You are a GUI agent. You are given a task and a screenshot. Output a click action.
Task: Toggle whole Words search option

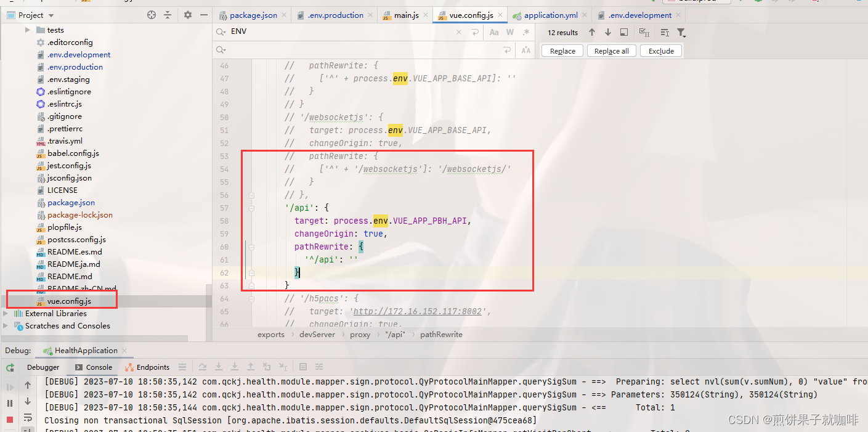[510, 32]
